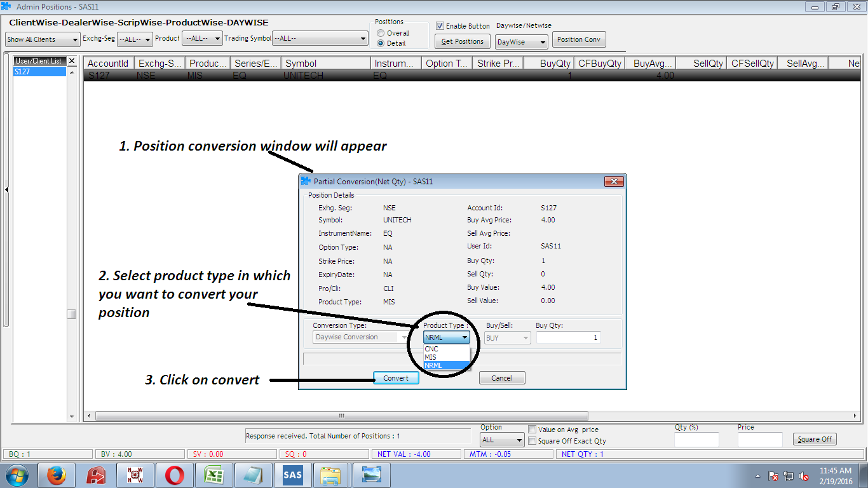Open Excel from the taskbar
Viewport: 868px width, 488px height.
tap(214, 475)
